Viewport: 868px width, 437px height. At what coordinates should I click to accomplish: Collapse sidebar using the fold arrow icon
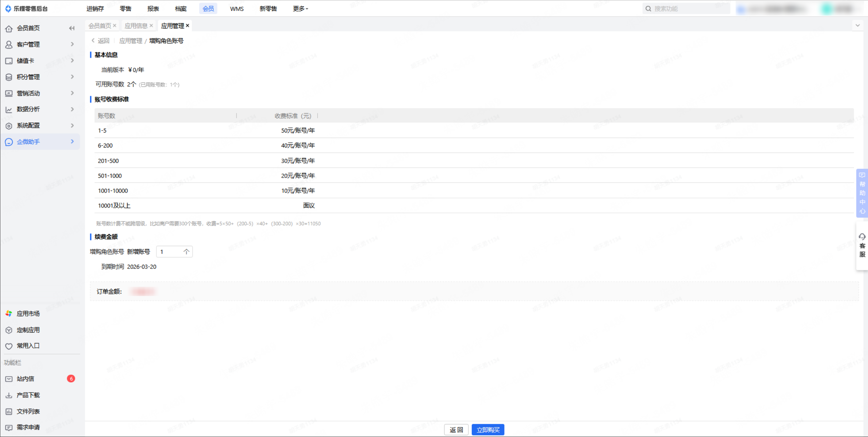(x=72, y=28)
